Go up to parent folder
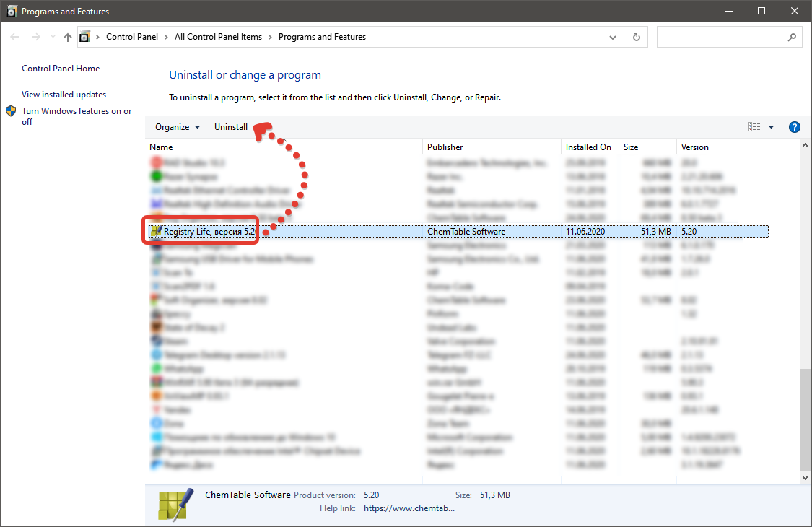This screenshot has width=812, height=527. point(67,36)
